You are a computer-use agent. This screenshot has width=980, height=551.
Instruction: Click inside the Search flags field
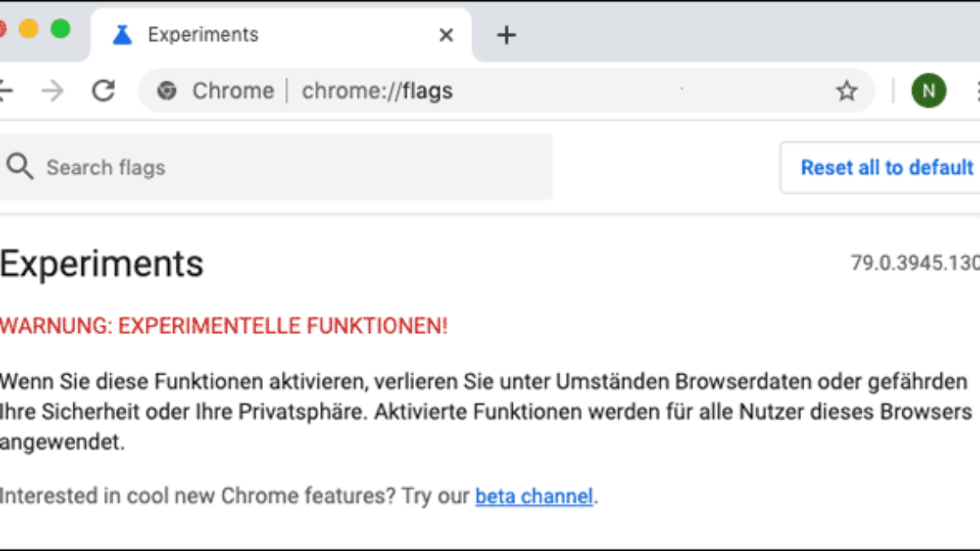pyautogui.click(x=286, y=167)
